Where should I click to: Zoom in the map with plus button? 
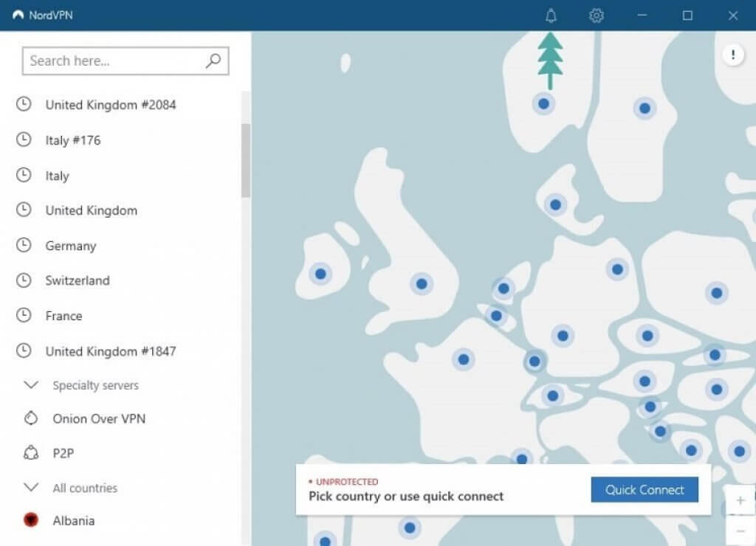(740, 500)
